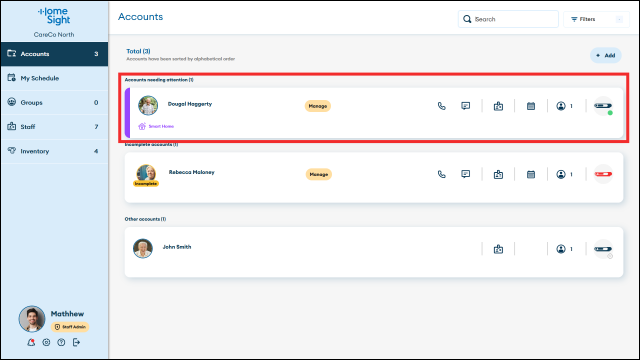Open staff badge icon for Rebecca Maloney
Image resolution: width=640 pixels, height=360 pixels.
pos(498,174)
